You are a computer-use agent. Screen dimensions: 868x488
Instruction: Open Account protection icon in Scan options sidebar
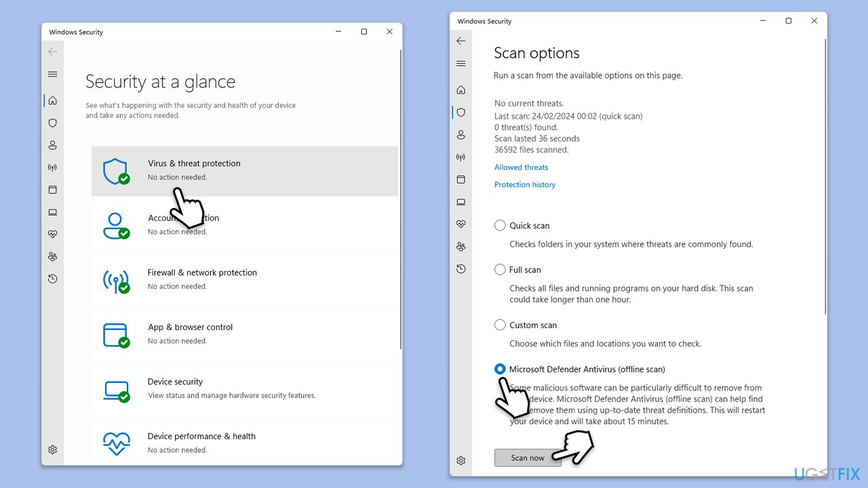click(461, 135)
